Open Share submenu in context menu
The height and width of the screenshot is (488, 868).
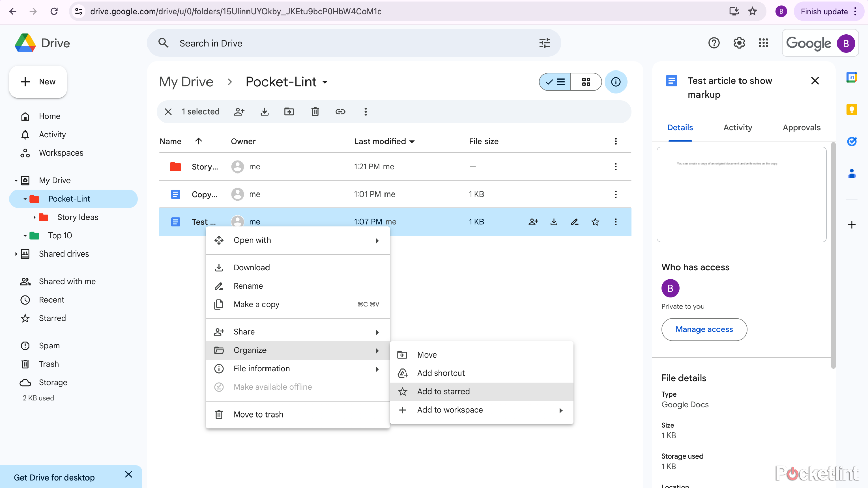298,332
